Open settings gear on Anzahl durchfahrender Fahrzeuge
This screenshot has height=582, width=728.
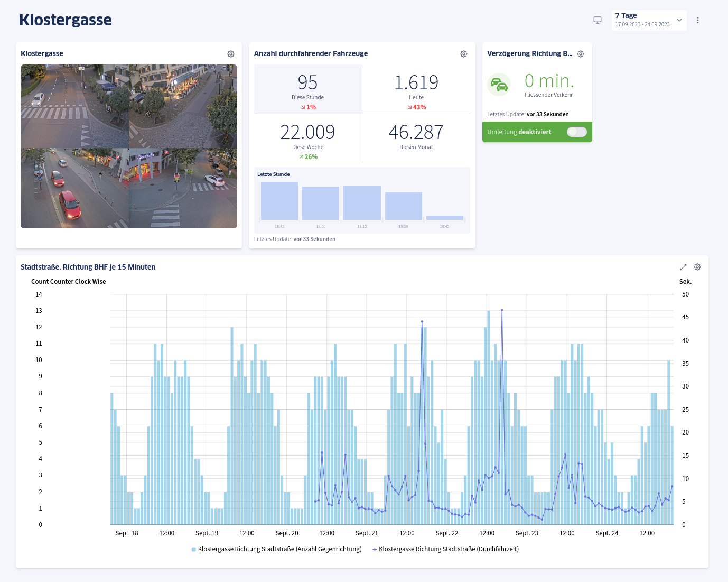(x=463, y=53)
